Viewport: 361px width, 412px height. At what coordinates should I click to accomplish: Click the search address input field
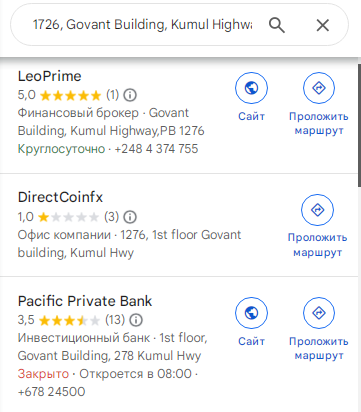142,25
